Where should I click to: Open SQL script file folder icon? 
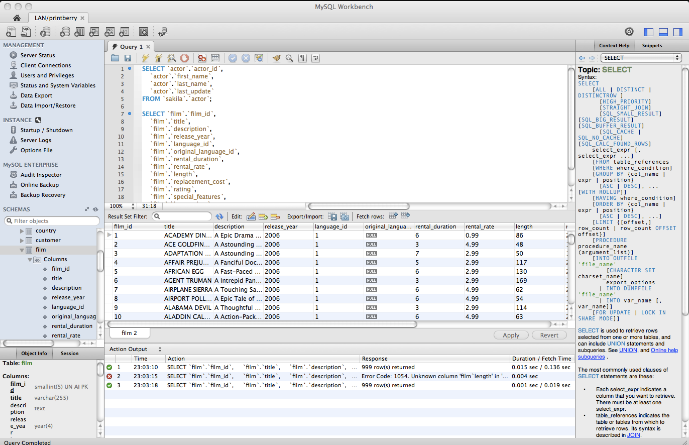pyautogui.click(x=116, y=59)
